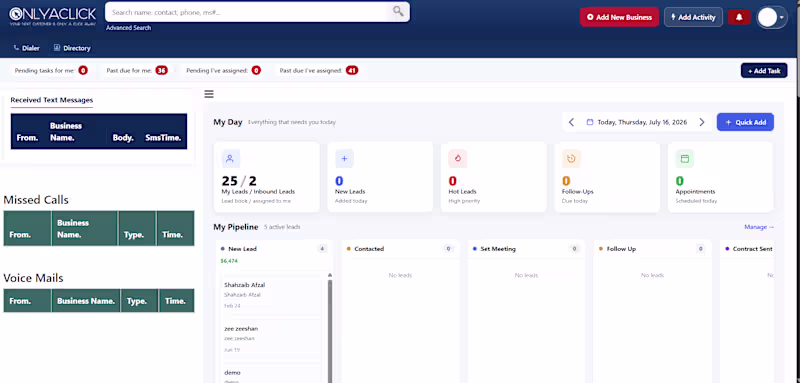Click Voice Mails Business Name column header

click(x=86, y=301)
